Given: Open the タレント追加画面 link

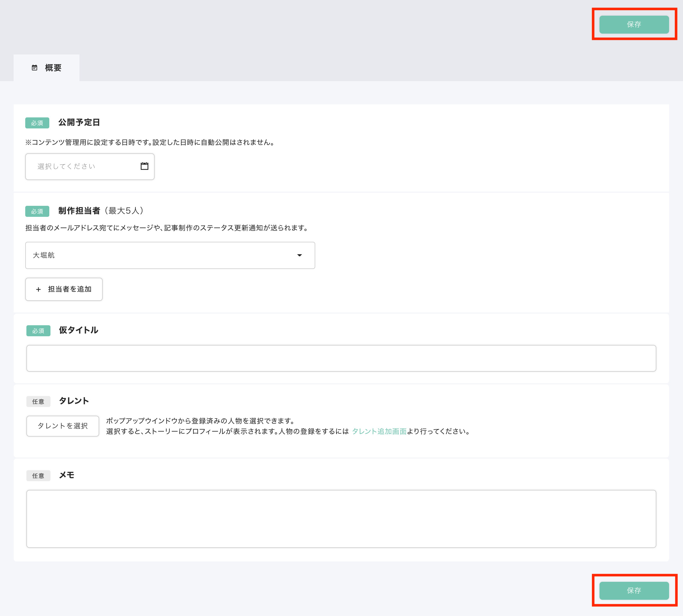Looking at the screenshot, I should (x=379, y=431).
